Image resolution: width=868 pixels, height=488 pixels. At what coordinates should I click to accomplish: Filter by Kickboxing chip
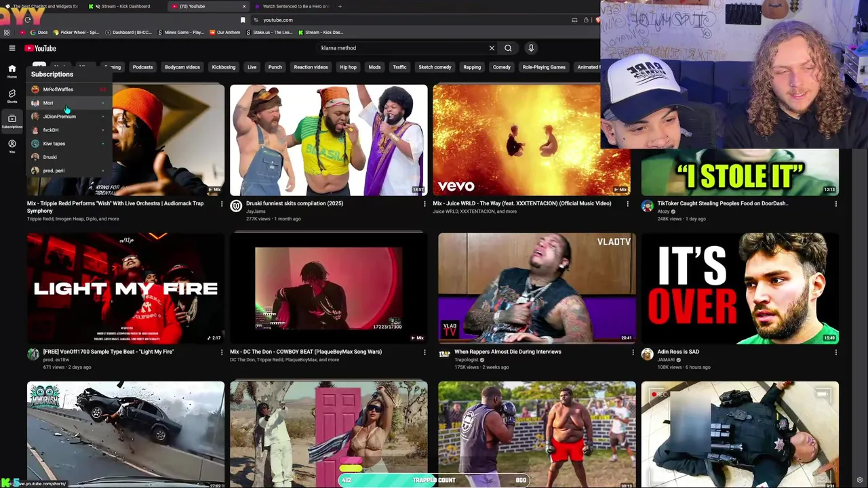click(224, 67)
